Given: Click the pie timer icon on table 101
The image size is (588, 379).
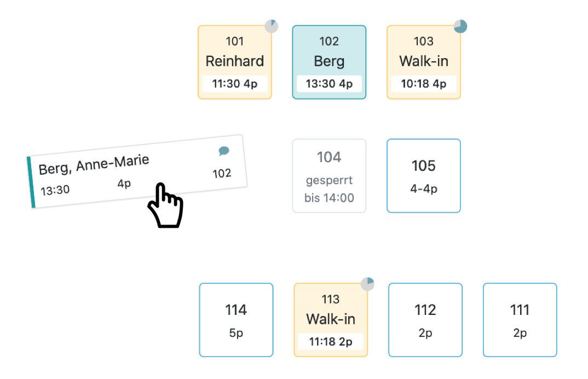Looking at the screenshot, I should (272, 26).
